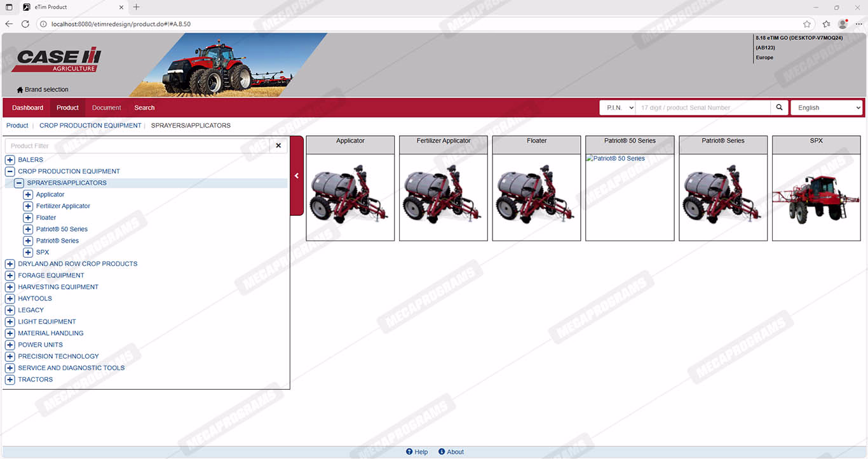Open the P.I.N. search type dropdown

[x=618, y=108]
